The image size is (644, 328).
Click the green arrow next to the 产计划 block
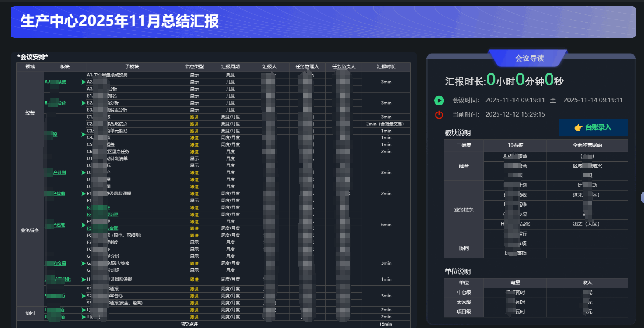point(83,173)
